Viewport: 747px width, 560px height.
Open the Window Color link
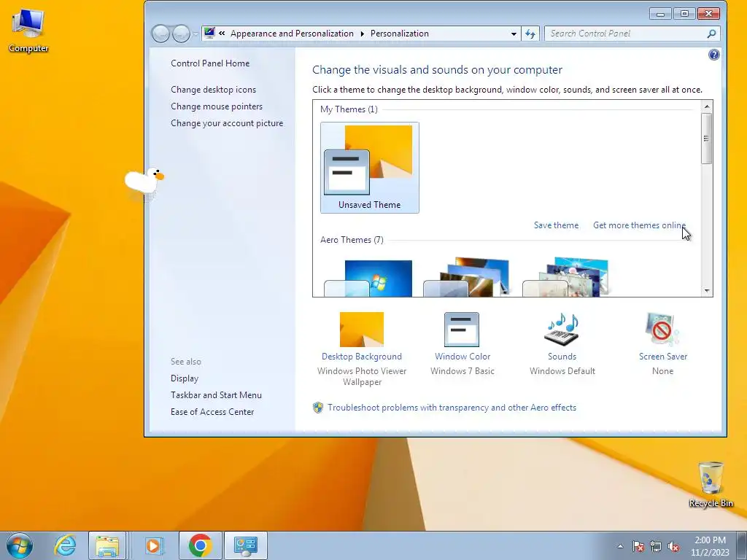(462, 356)
